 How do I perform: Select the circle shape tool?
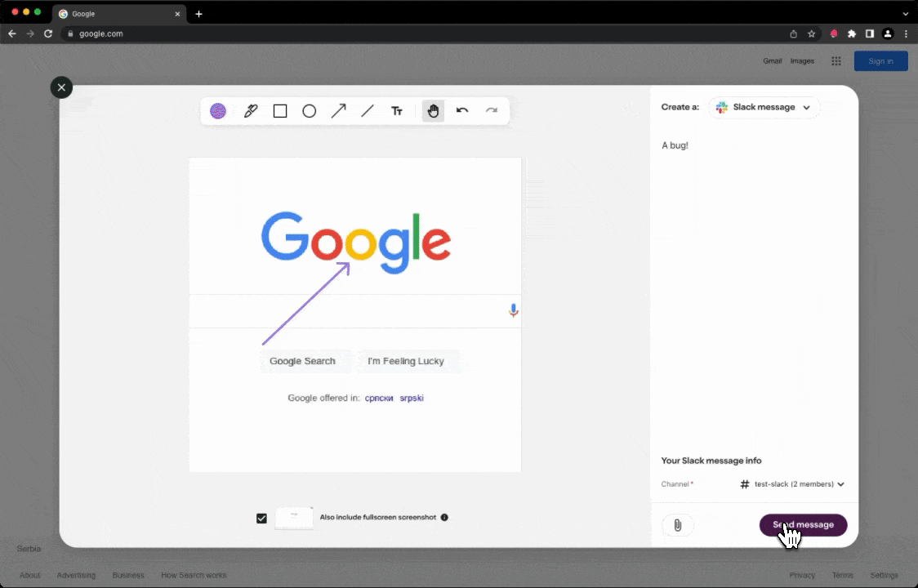[310, 111]
